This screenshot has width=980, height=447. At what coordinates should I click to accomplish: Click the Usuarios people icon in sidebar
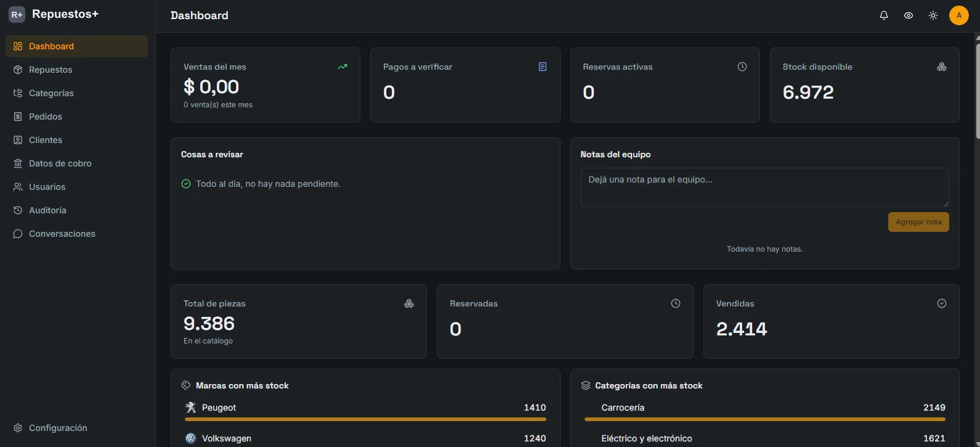(x=18, y=187)
